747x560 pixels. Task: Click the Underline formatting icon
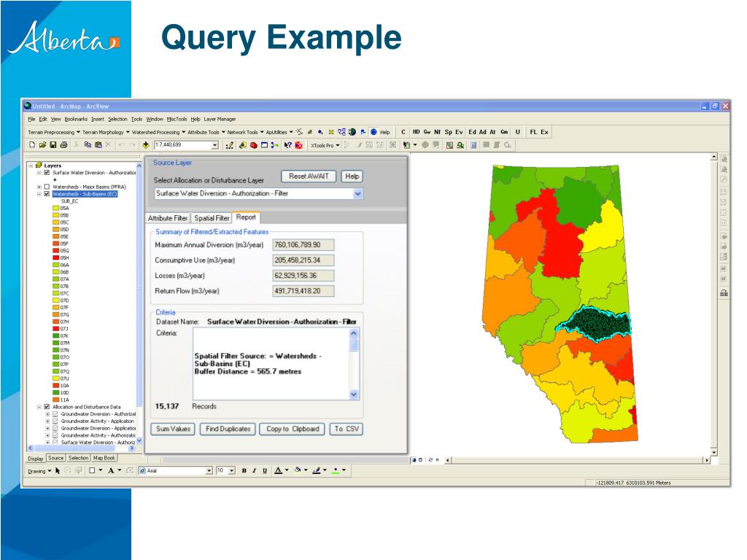pos(264,470)
